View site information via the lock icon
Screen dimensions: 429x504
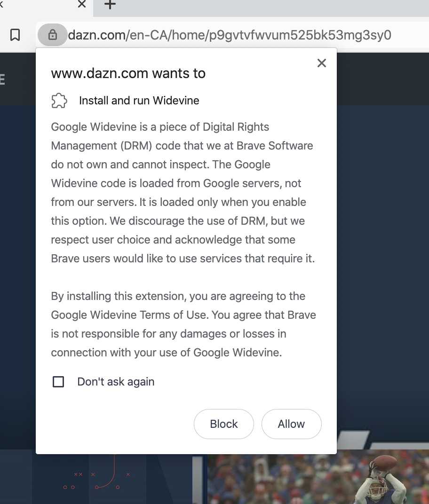point(52,35)
